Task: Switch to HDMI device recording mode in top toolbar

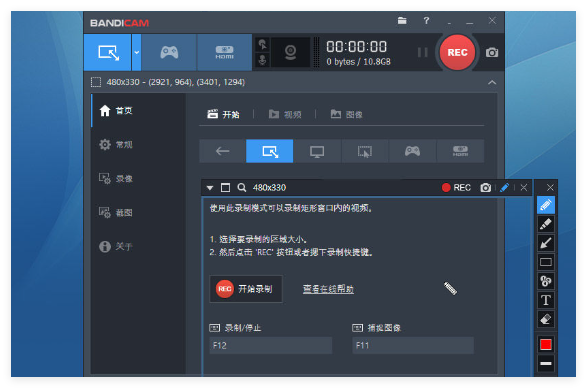Action: (224, 52)
